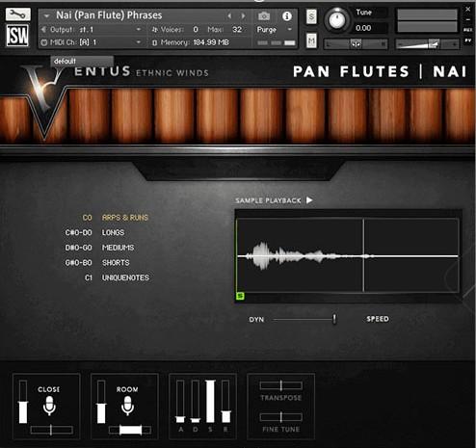Click the SPEED label
Screen dimensions: 476x448
tap(378, 319)
